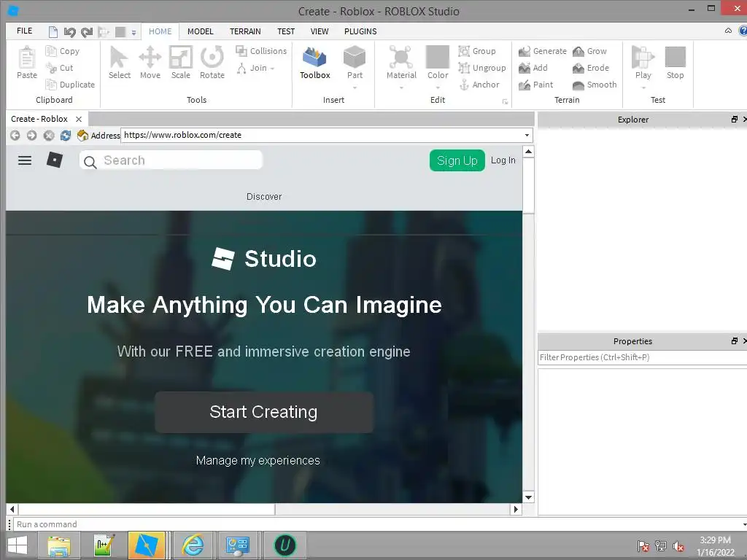Image resolution: width=747 pixels, height=560 pixels.
Task: Click the Stop test button
Action: coord(675,63)
